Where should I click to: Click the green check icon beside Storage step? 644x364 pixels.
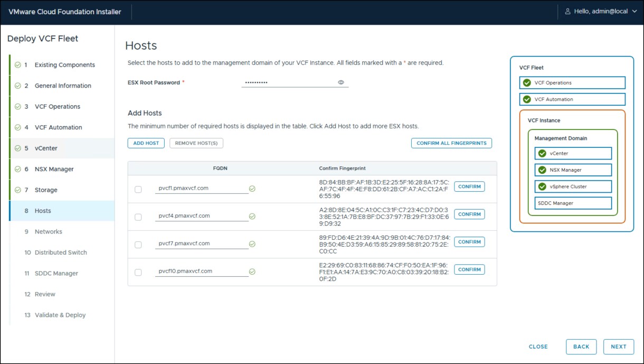[x=18, y=190]
